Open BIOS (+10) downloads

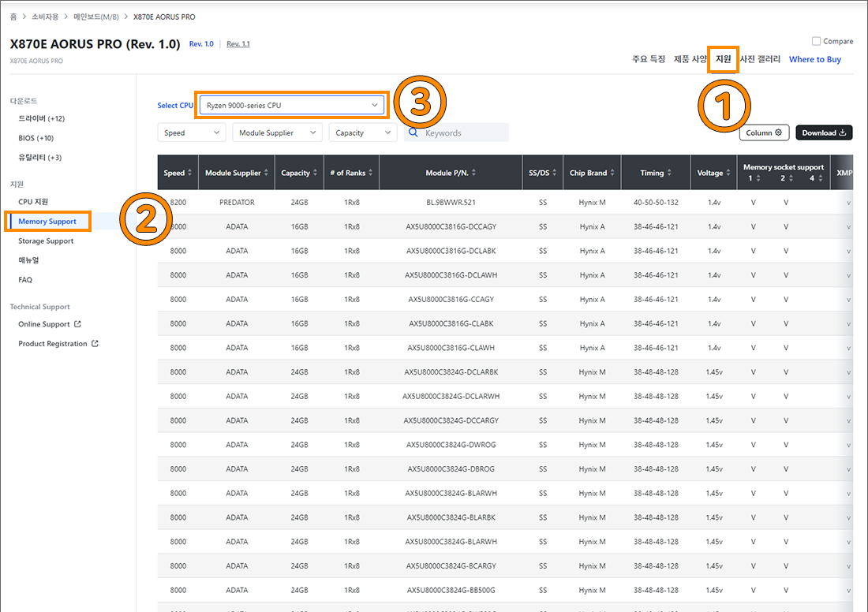(x=36, y=138)
